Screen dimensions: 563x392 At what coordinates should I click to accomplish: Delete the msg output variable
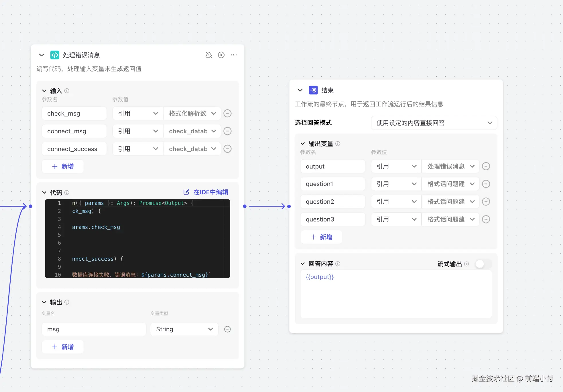coord(227,329)
